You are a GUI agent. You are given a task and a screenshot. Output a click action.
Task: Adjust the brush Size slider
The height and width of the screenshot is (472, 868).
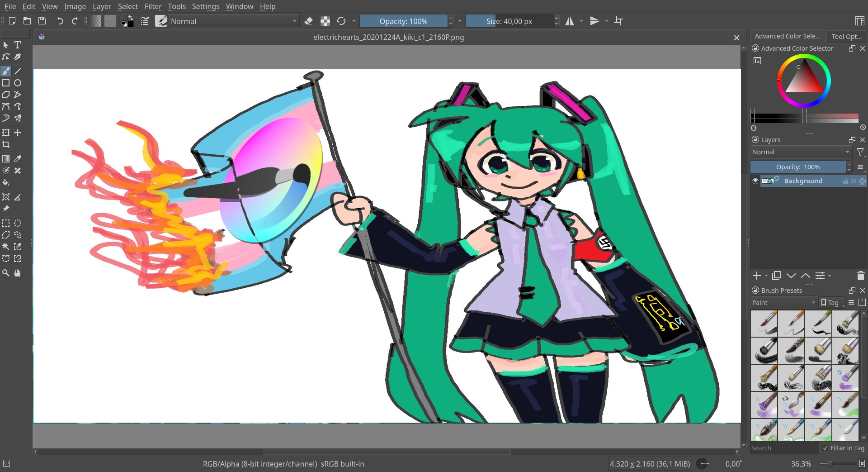pyautogui.click(x=509, y=21)
